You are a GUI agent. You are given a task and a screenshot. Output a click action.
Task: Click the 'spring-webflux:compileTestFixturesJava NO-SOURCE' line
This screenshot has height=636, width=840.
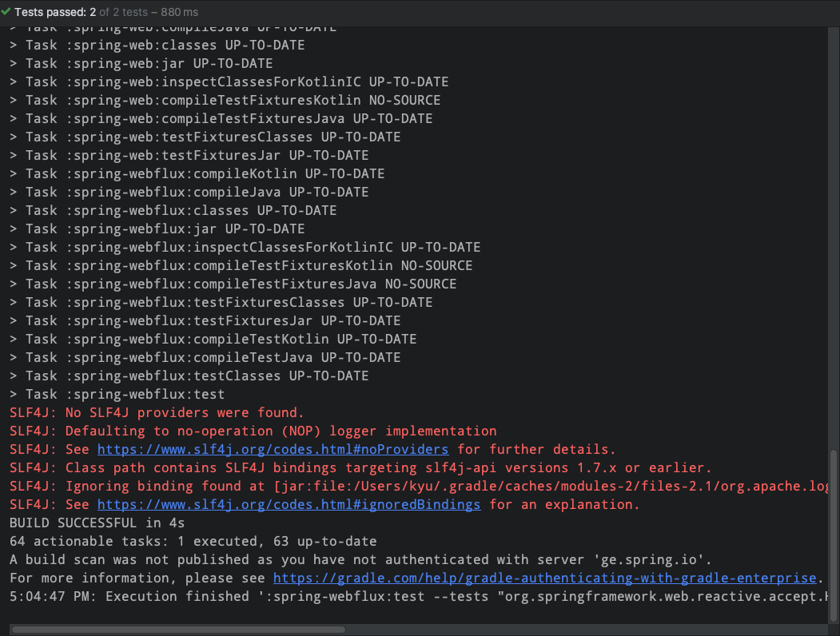233,284
